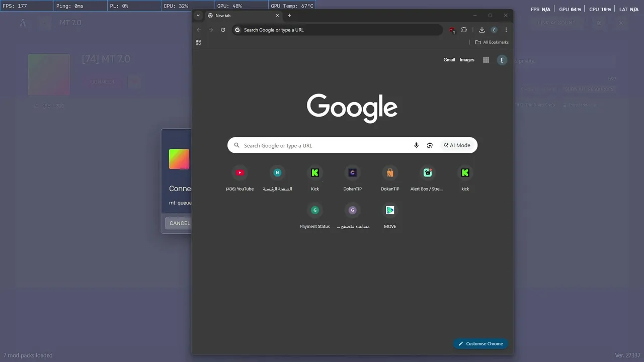Close the New tab tab
This screenshot has width=644, height=362.
coord(277,16)
